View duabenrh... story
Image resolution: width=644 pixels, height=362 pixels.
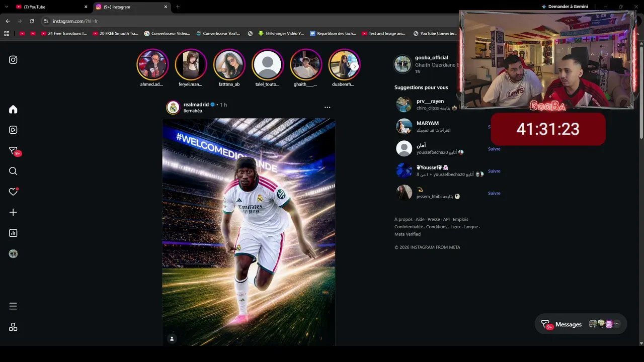coord(344,65)
